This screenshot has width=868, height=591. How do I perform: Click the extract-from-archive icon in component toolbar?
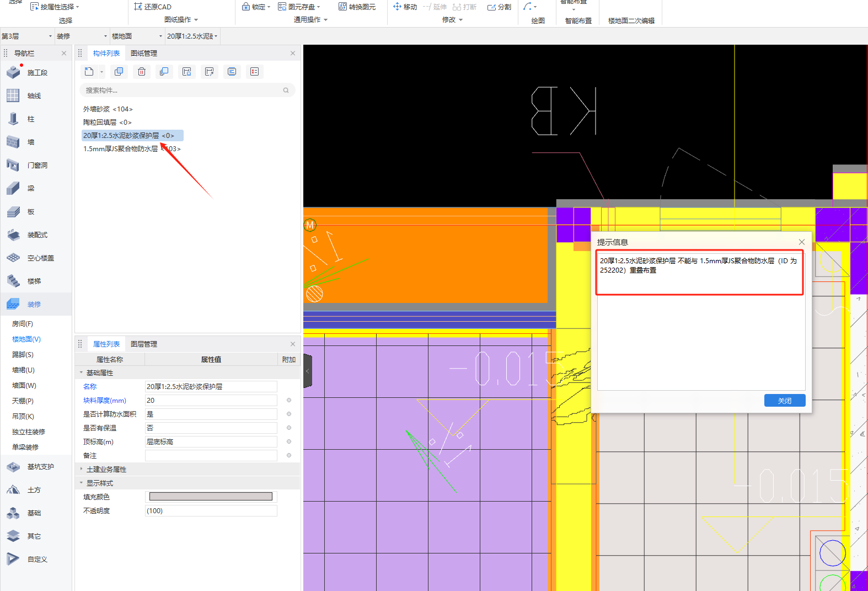(x=209, y=71)
